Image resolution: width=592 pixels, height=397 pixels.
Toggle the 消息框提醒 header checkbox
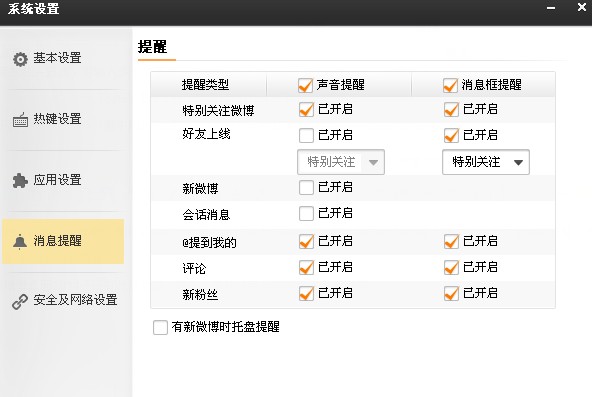pos(450,85)
